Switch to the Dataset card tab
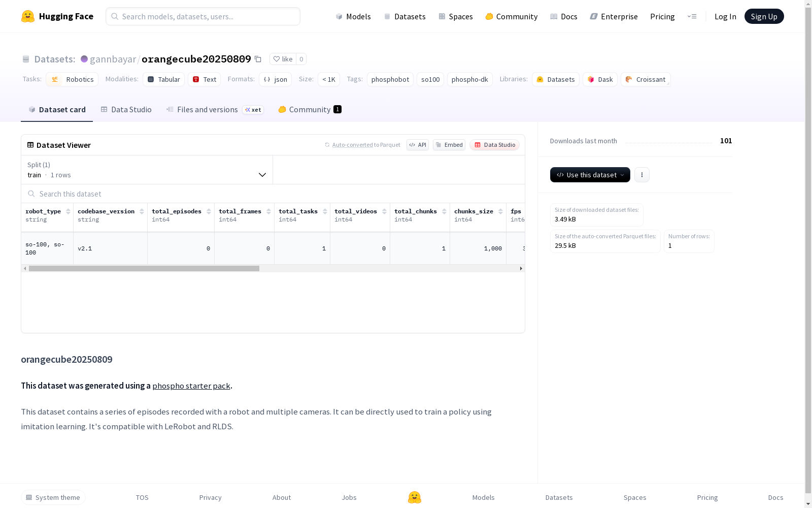This screenshot has height=508, width=812. (x=57, y=109)
